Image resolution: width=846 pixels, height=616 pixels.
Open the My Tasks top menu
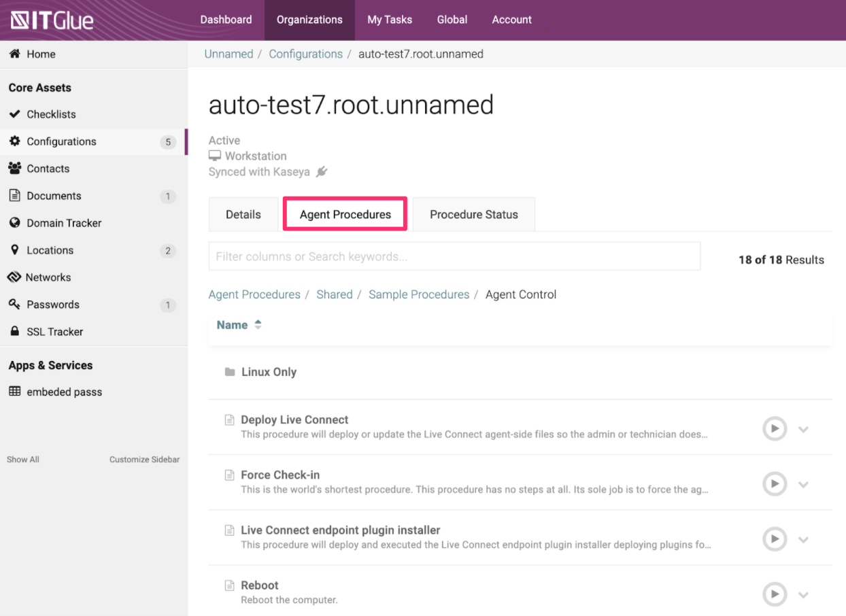[x=390, y=20]
